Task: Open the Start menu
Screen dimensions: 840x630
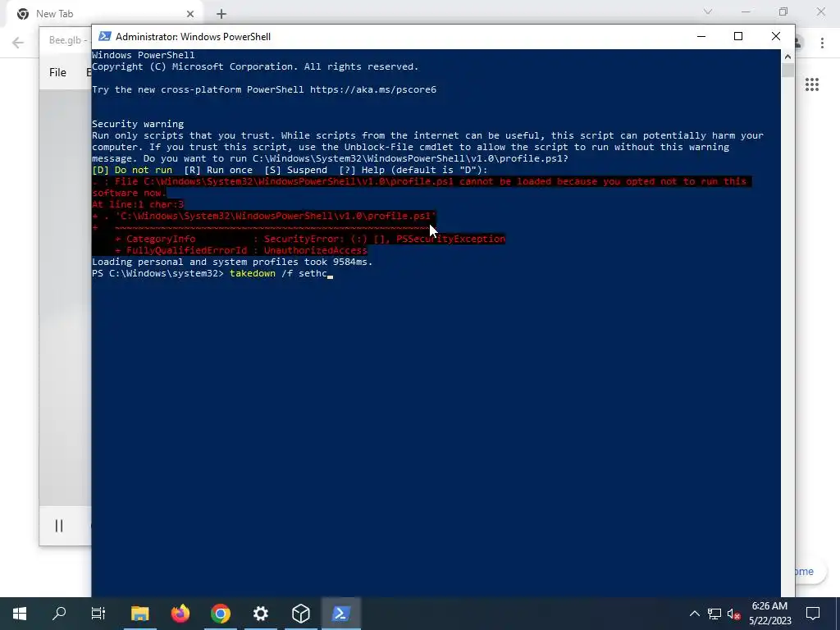Action: click(20, 614)
